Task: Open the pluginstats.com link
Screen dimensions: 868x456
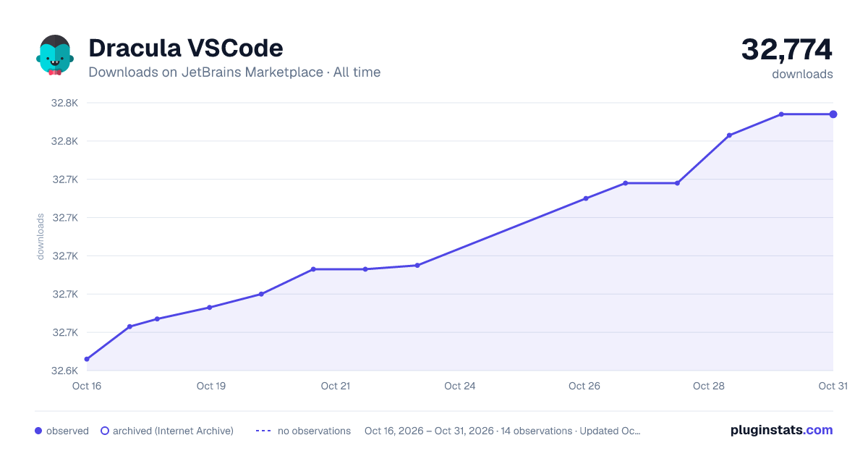Action: pos(782,430)
